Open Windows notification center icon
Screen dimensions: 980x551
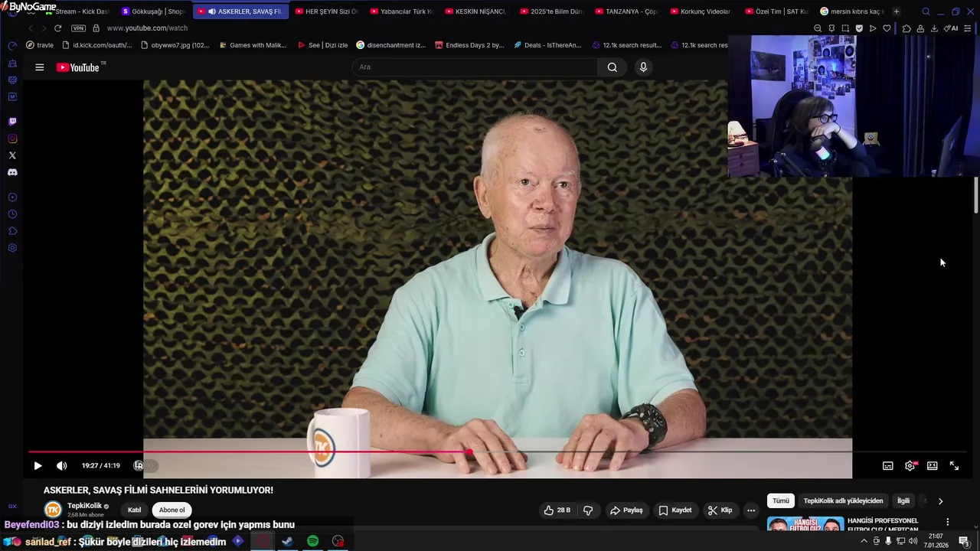tap(963, 541)
